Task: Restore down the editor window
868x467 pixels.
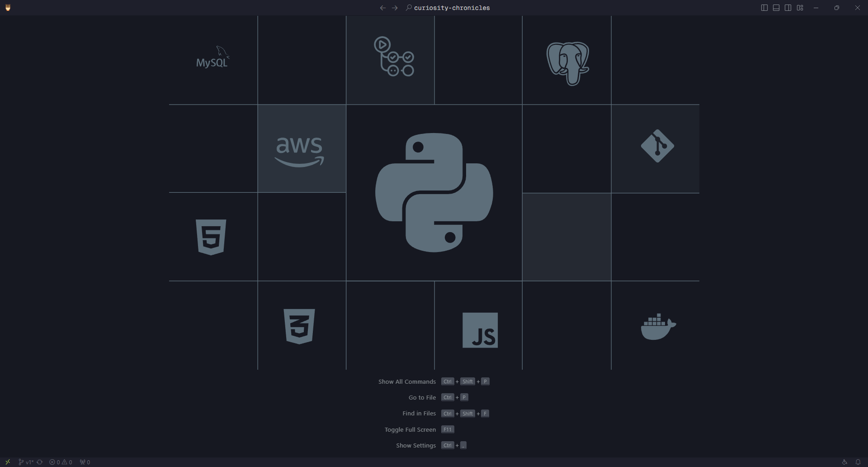Action: tap(837, 8)
